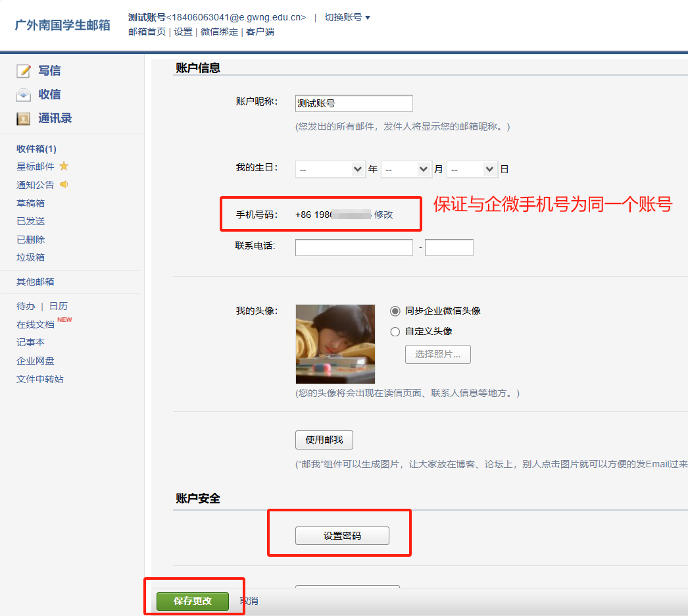688x616 pixels.
Task: Click the yellow star icon beside 星标邮件
Action: tap(64, 167)
